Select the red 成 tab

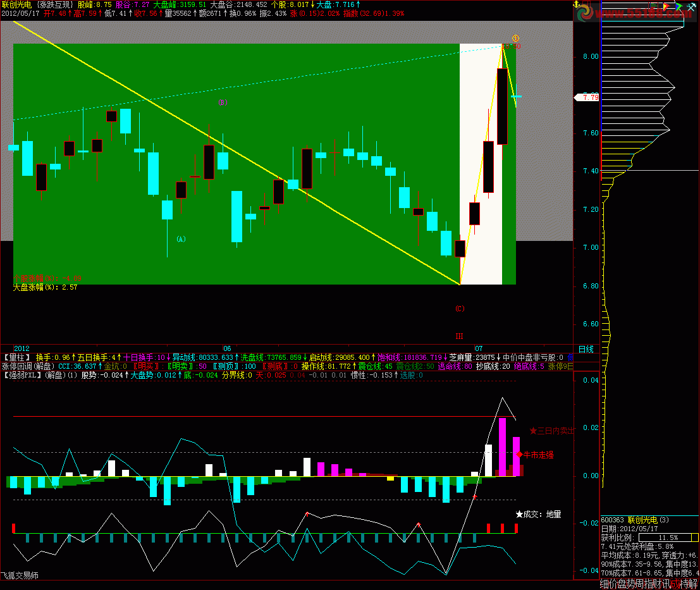(x=675, y=584)
